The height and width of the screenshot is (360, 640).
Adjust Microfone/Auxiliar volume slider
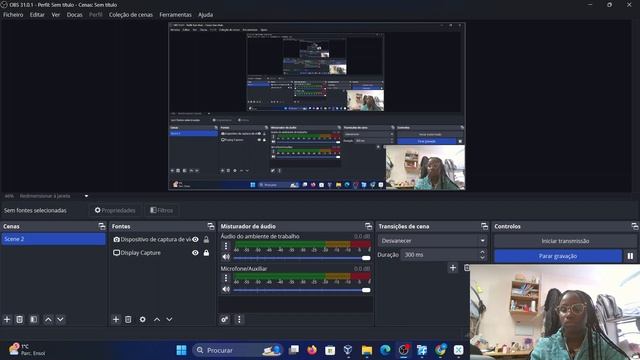click(302, 290)
